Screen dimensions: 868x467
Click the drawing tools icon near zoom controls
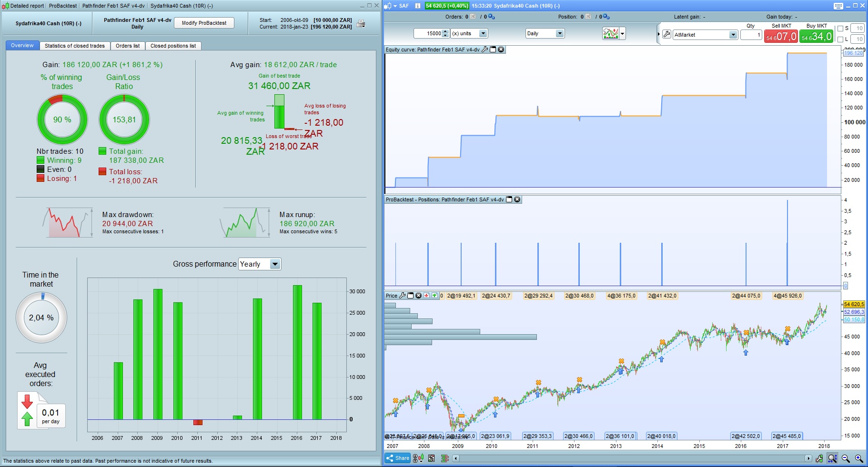pyautogui.click(x=819, y=458)
